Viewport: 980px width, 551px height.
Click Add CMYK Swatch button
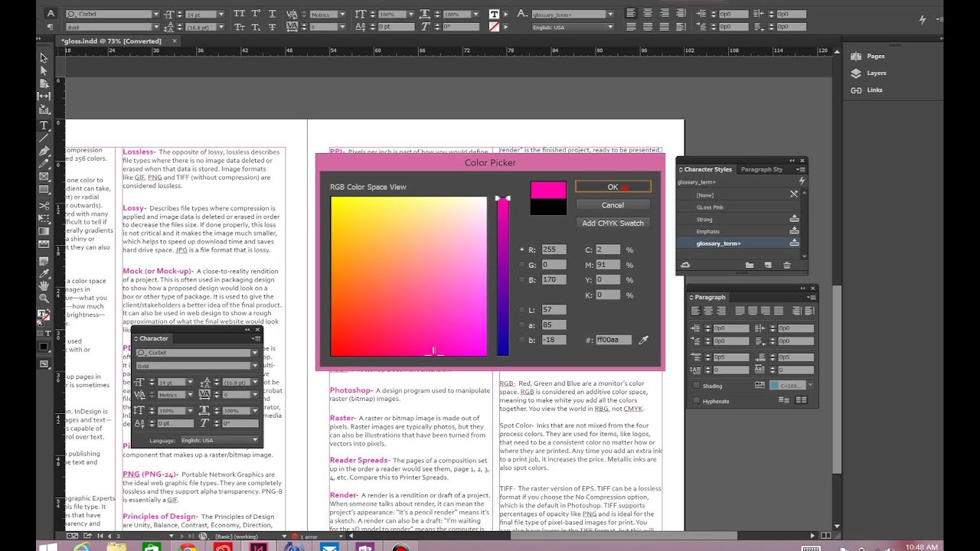613,223
